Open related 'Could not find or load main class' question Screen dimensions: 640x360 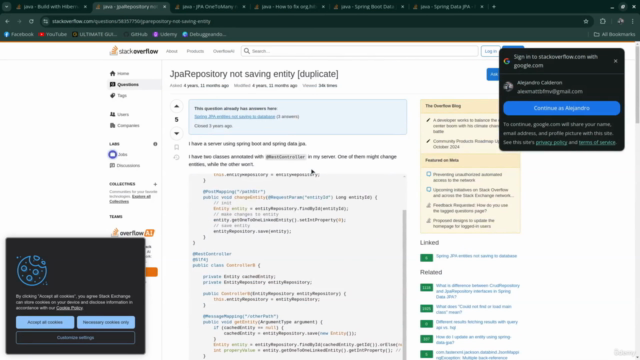click(473, 309)
